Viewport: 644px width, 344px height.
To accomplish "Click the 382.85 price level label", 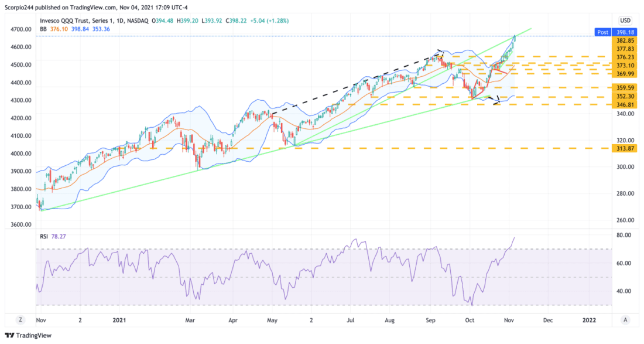I will tap(625, 40).
